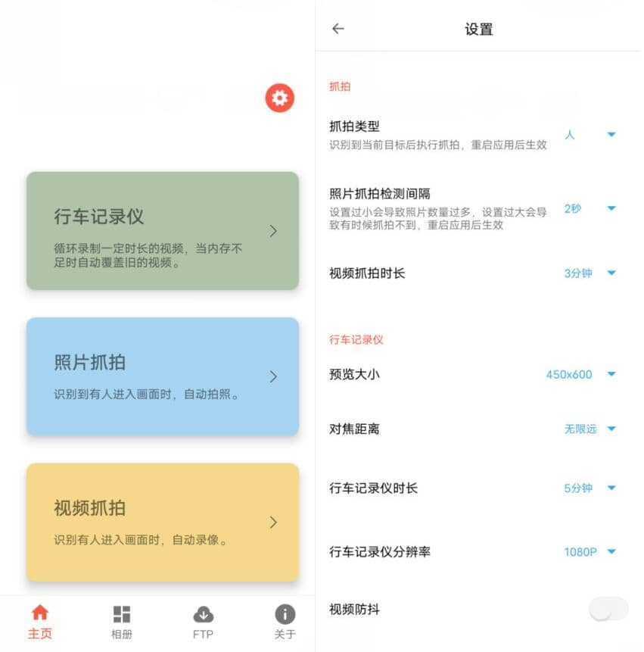Screen dimensions: 644x652
Task: Open the 主页 home tab
Action: (40, 622)
